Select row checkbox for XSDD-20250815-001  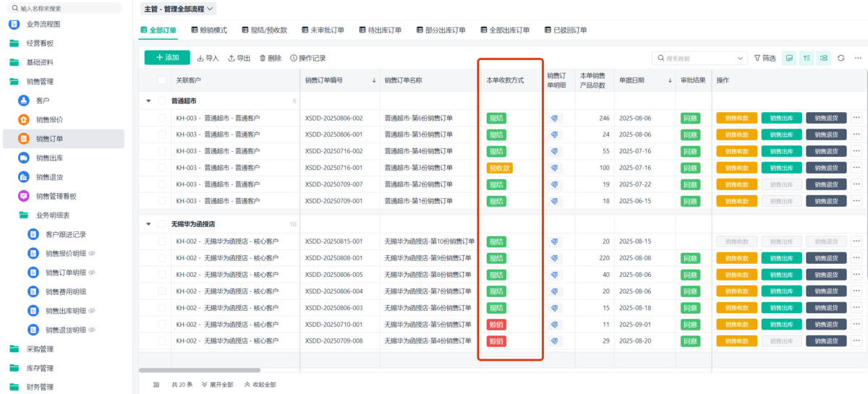click(x=162, y=241)
